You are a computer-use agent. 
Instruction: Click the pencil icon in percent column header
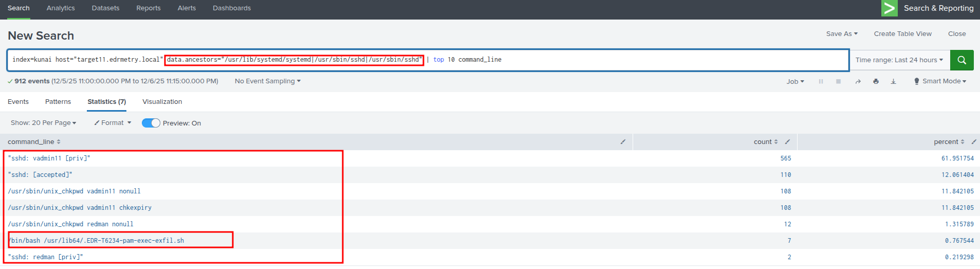(x=973, y=142)
